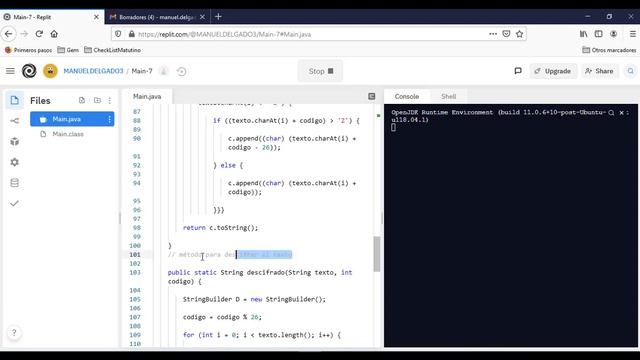The height and width of the screenshot is (360, 640).
Task: Reload the current page
Action: point(39,34)
